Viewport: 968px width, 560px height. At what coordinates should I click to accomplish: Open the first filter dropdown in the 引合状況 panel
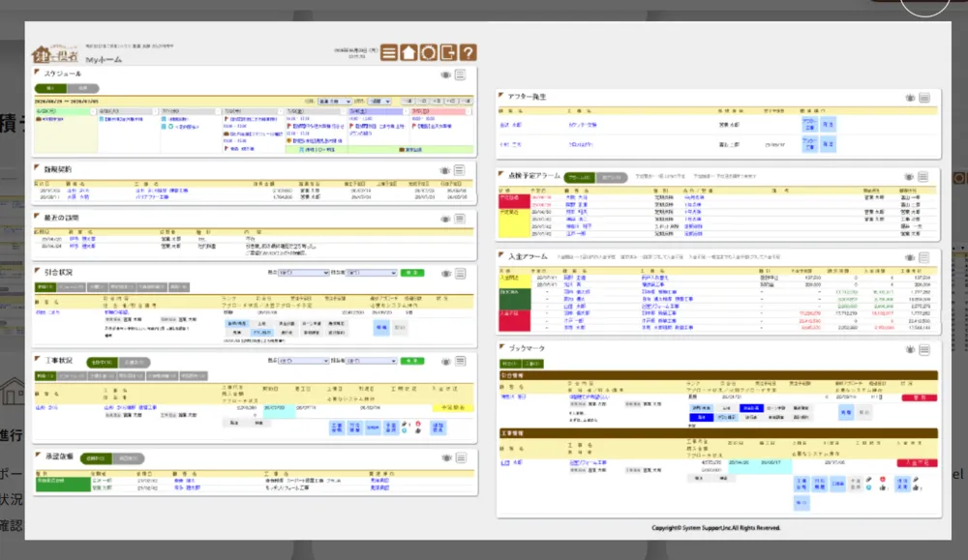click(x=303, y=273)
